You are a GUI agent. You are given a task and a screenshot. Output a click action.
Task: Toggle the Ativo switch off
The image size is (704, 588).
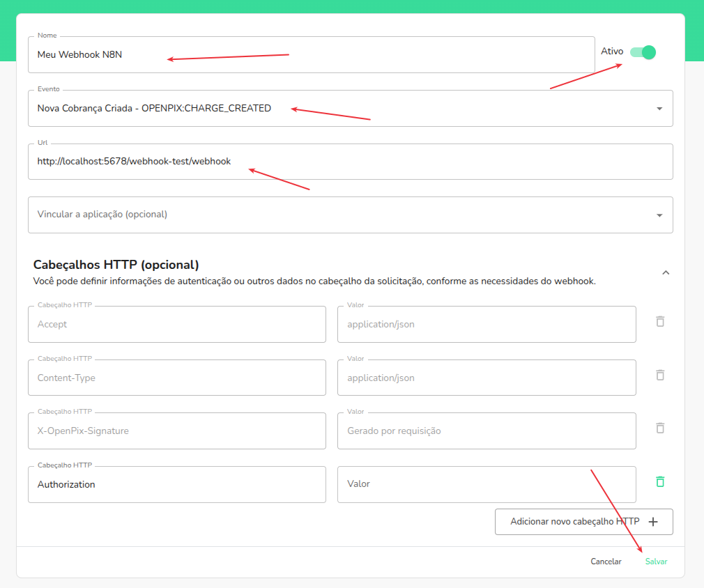click(x=643, y=52)
